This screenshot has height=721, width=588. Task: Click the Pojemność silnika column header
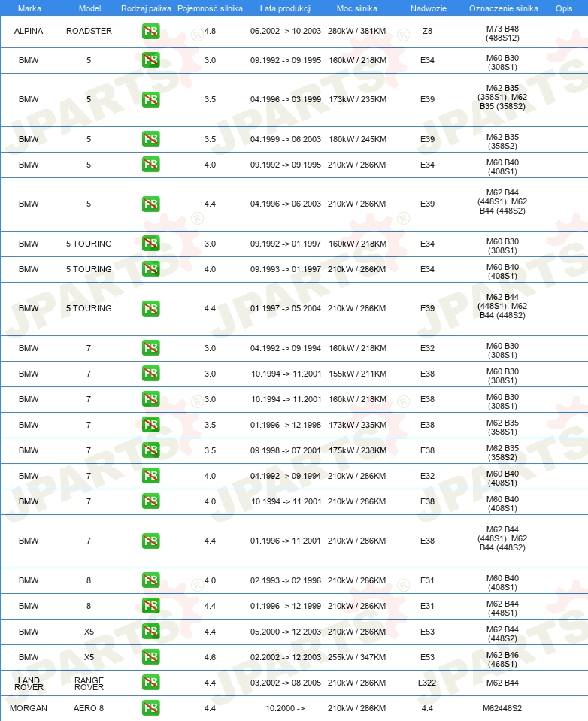pyautogui.click(x=210, y=8)
